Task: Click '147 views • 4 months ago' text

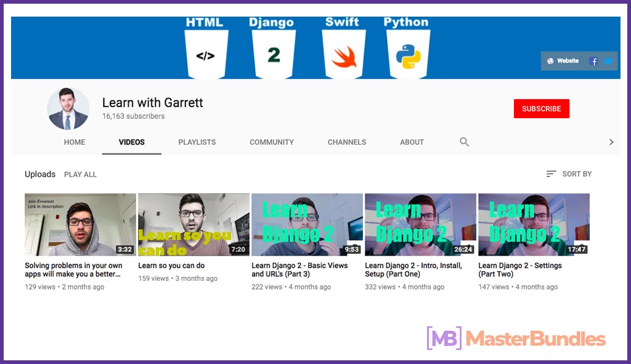Action: pos(518,287)
